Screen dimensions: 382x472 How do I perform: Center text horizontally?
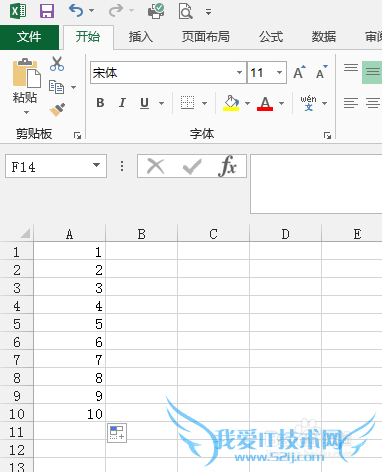(373, 103)
